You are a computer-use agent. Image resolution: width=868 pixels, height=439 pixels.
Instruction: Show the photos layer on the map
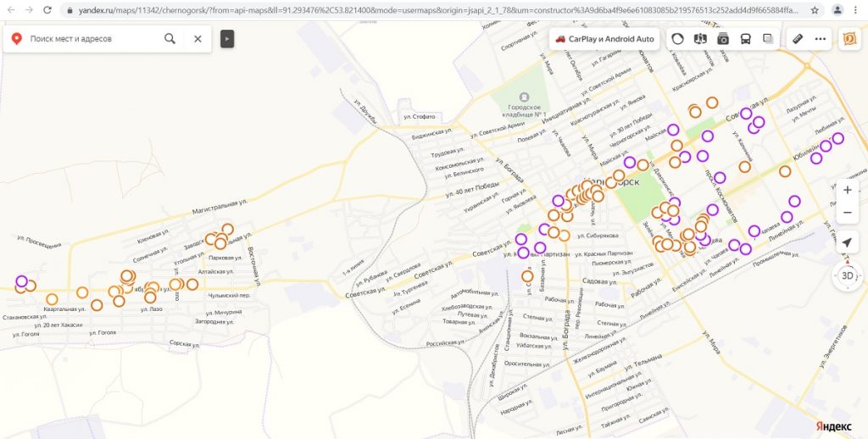tap(723, 39)
